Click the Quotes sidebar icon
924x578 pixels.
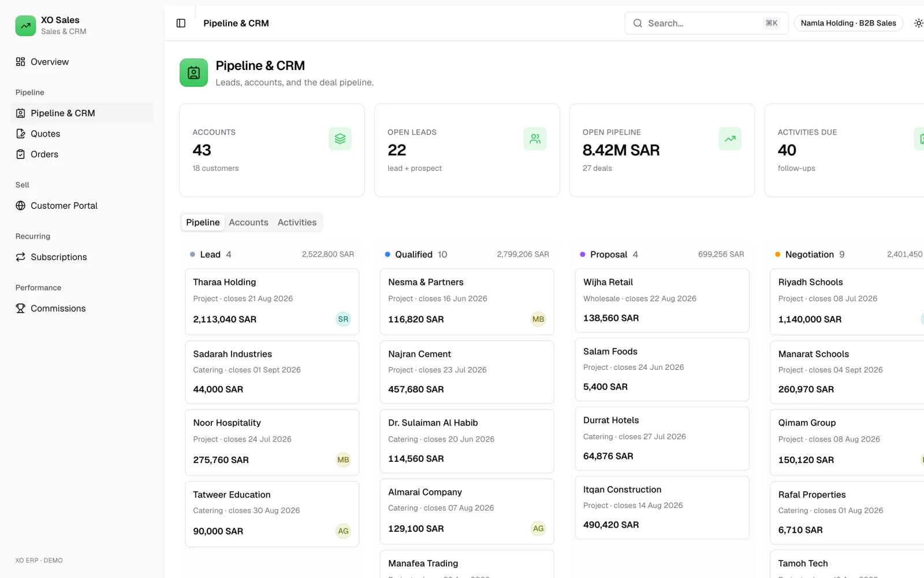(x=20, y=134)
